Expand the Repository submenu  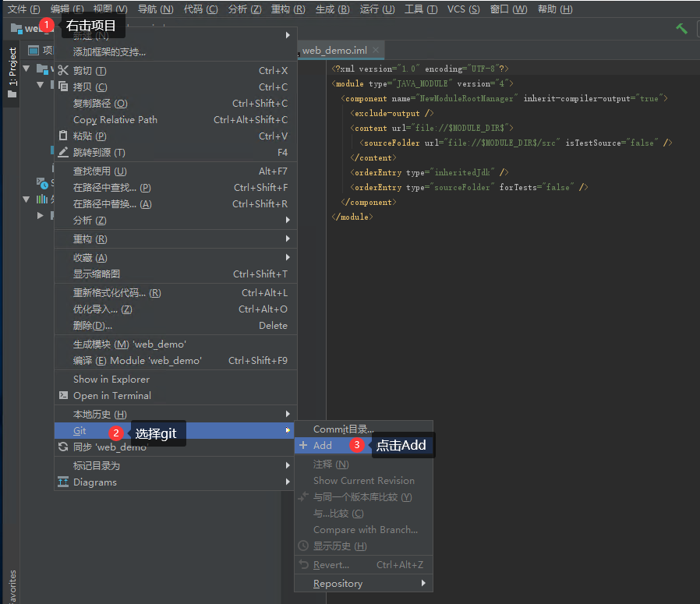(x=363, y=583)
